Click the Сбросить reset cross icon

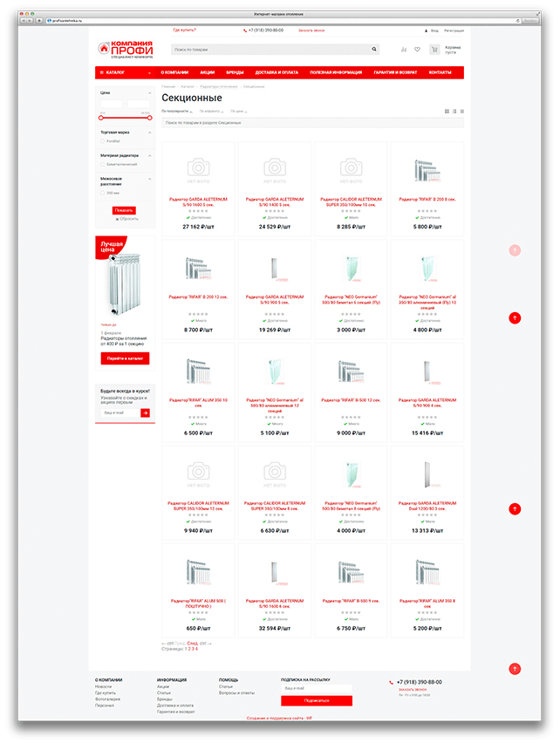point(117,220)
